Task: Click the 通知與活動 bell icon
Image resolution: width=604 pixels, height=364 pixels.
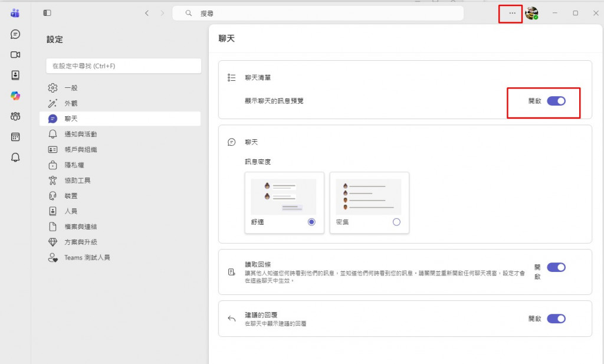Action: click(x=52, y=134)
